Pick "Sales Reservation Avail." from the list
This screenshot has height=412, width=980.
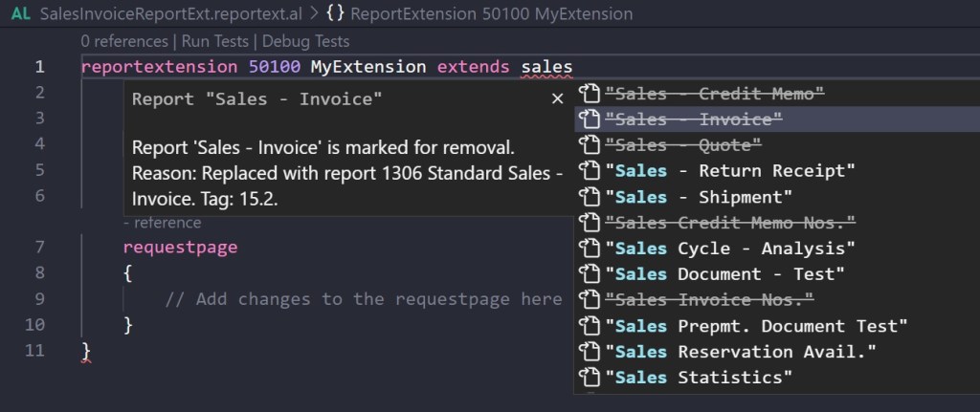click(x=741, y=352)
